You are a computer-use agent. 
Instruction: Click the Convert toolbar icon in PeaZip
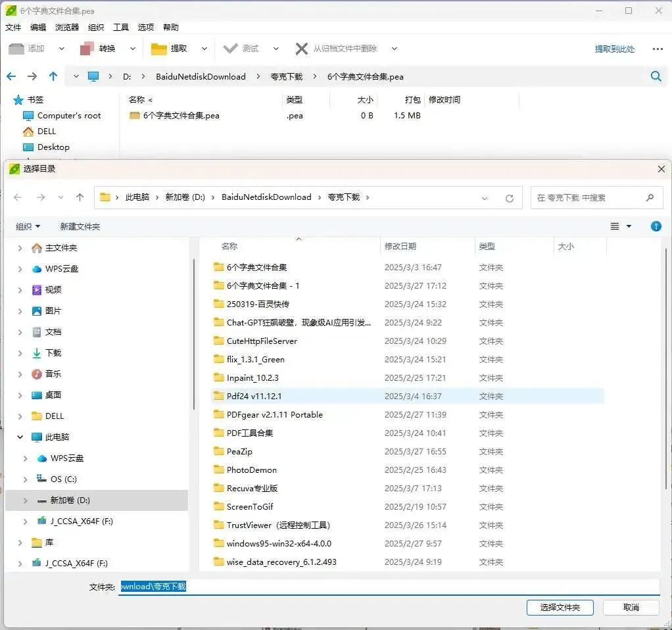87,49
